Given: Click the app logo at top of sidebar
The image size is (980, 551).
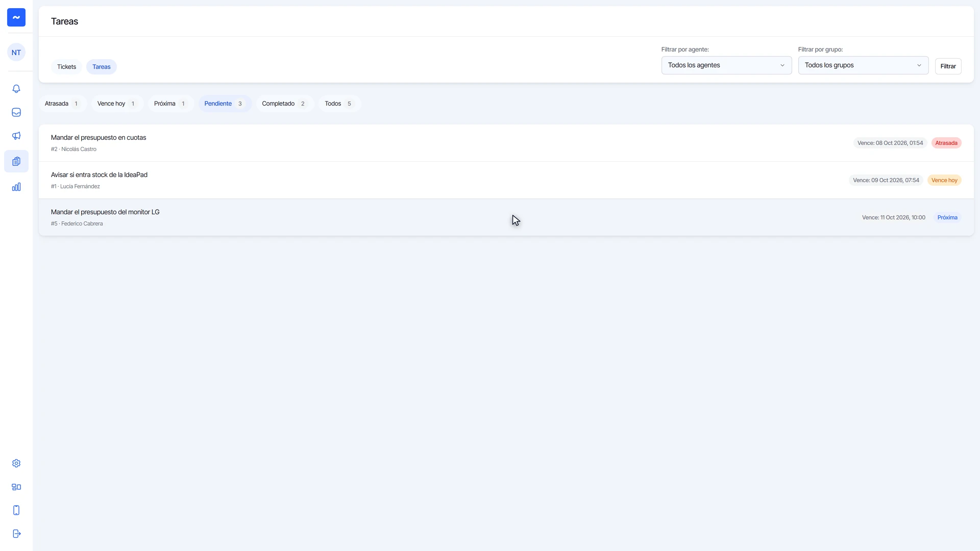Looking at the screenshot, I should (16, 17).
